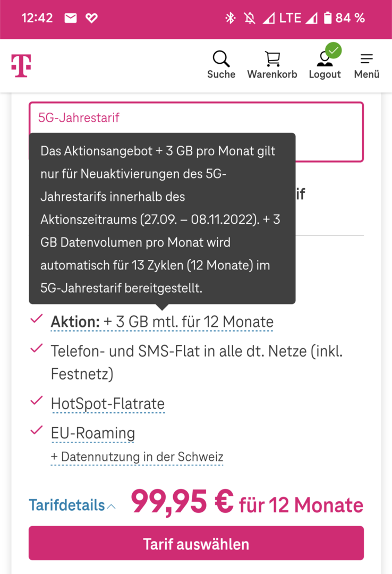Screen dimensions: 392x574
Task: Open the hamburger Menü
Action: 367,60
